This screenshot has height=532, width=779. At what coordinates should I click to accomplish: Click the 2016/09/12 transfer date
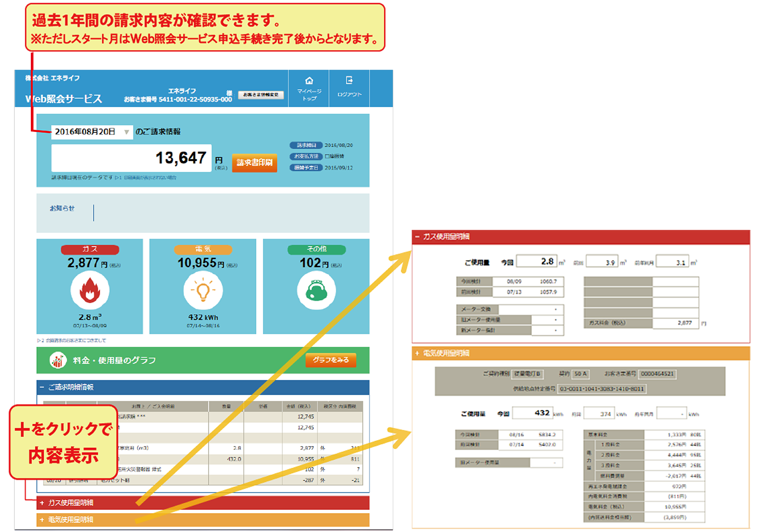[339, 168]
